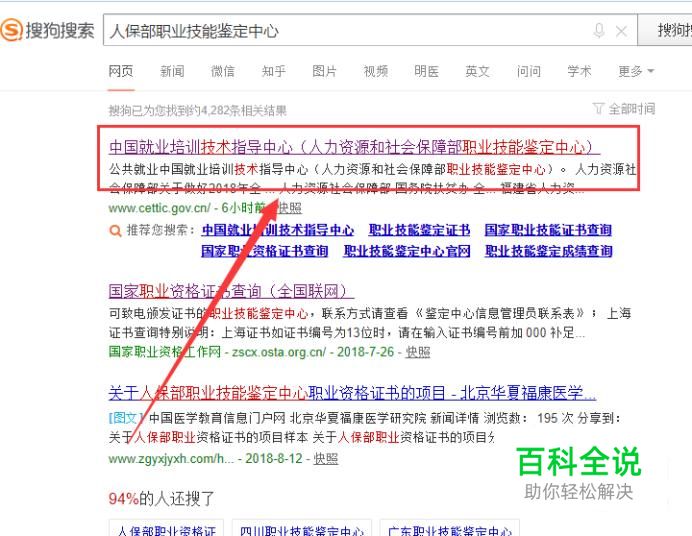Viewport: 692px width, 536px height.
Task: Click suggested search 国家职业技能证书查询
Action: tap(548, 230)
